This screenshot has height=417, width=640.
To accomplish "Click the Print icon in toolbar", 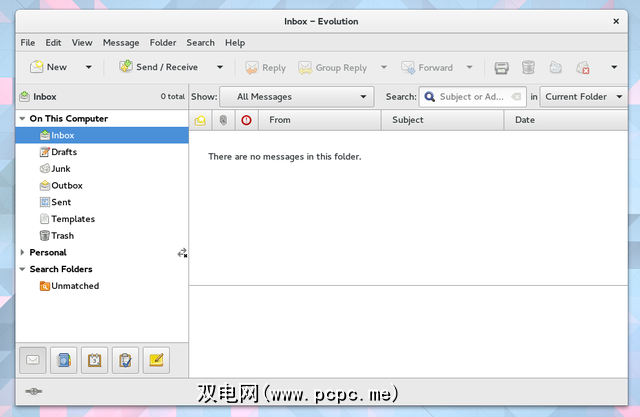I will click(x=501, y=68).
